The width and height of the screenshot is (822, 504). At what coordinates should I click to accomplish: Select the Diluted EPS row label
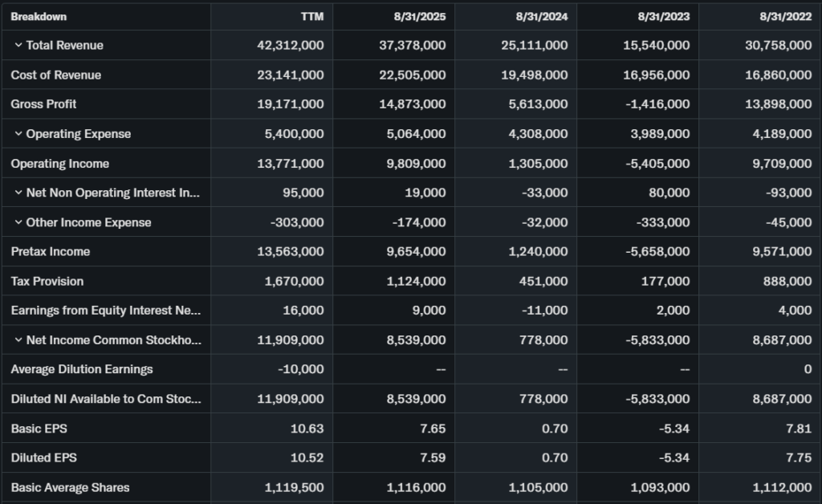44,458
